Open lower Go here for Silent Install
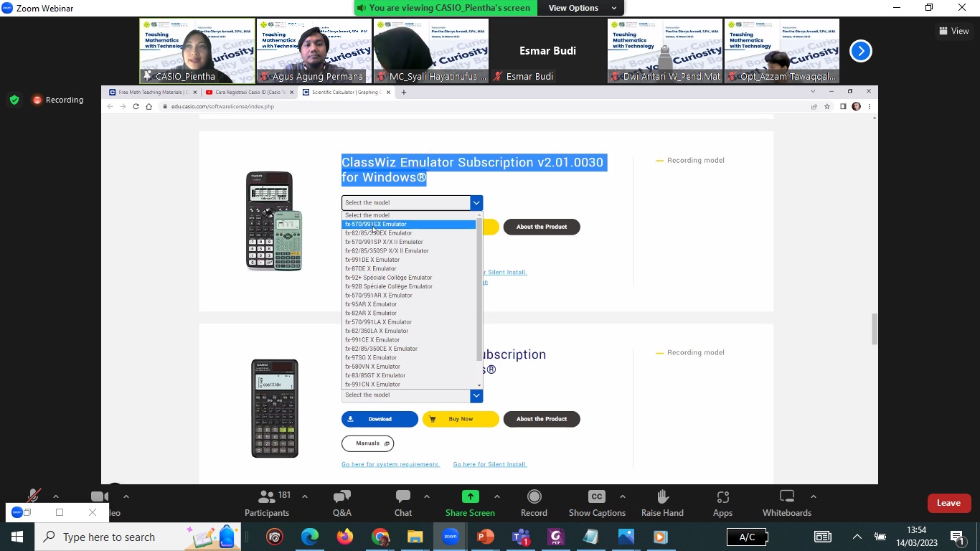This screenshot has height=551, width=980. click(x=490, y=464)
